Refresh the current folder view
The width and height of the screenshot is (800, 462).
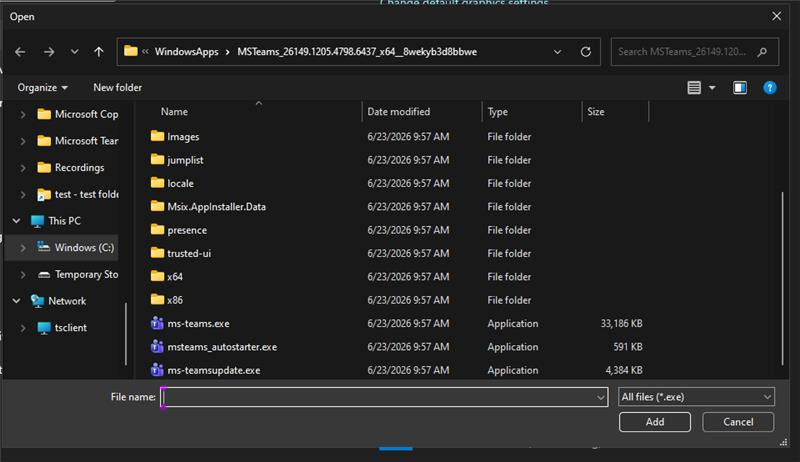click(x=586, y=52)
